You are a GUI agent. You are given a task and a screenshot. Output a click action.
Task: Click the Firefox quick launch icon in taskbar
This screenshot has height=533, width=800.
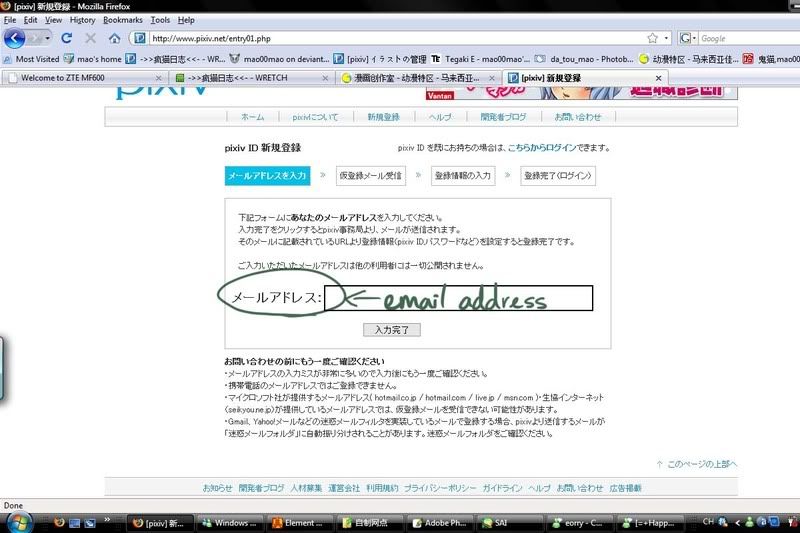point(59,522)
